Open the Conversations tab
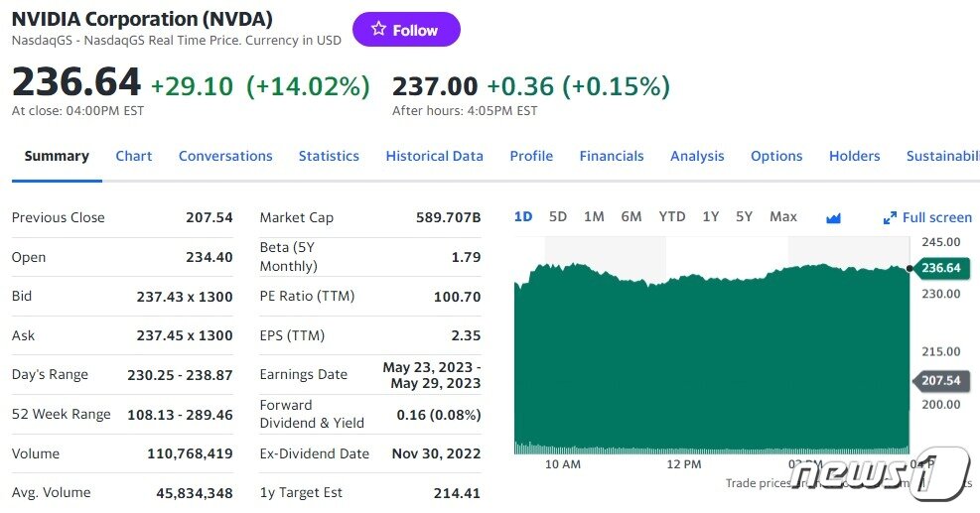 [x=225, y=156]
